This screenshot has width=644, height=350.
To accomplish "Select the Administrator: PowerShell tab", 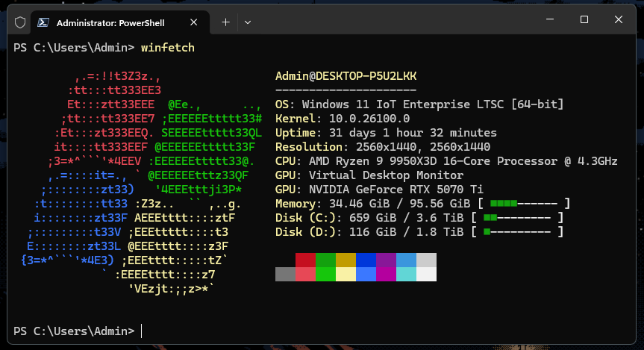I will click(120, 22).
